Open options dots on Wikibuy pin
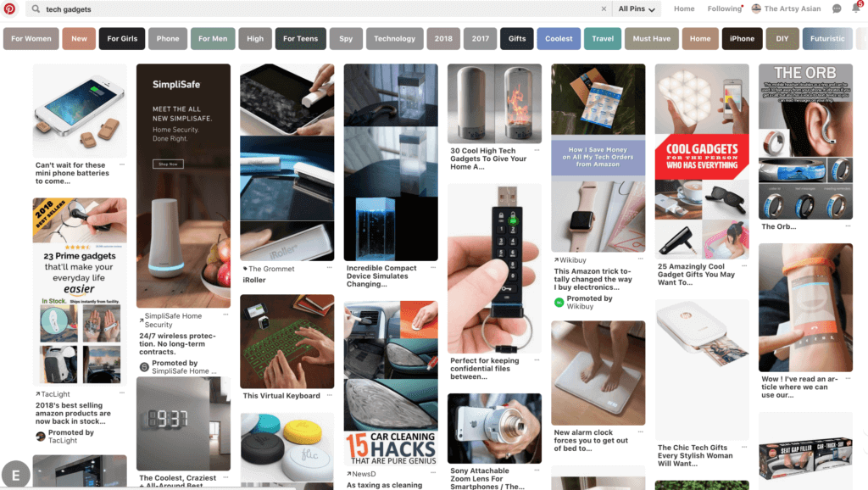 click(641, 259)
